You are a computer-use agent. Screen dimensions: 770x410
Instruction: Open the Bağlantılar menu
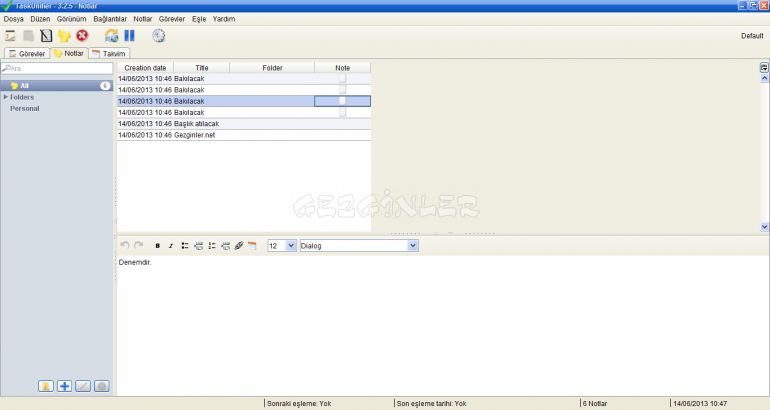(109, 19)
